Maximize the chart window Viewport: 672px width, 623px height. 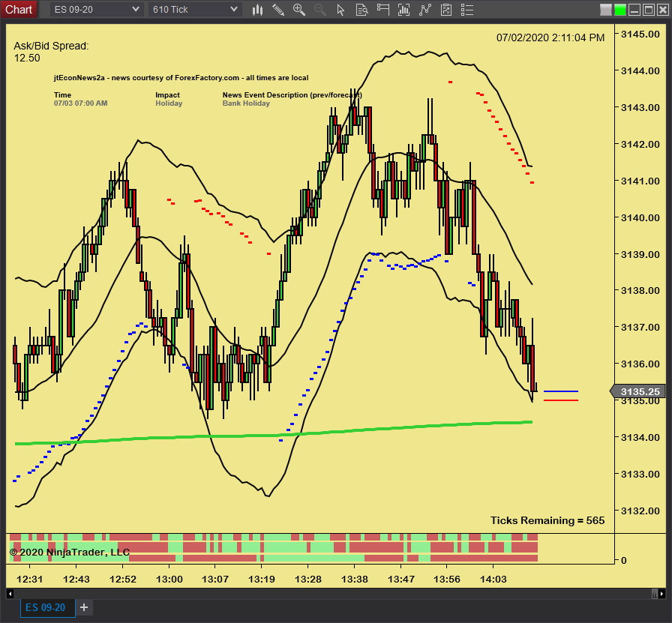pos(649,10)
